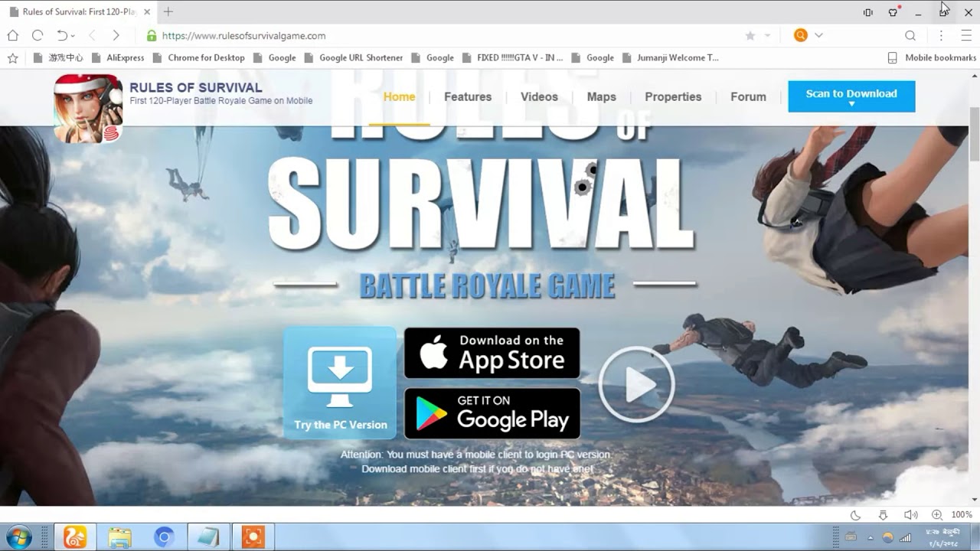Click the download manager arrow icon in status bar
Screen dimensions: 980x551
(x=883, y=515)
